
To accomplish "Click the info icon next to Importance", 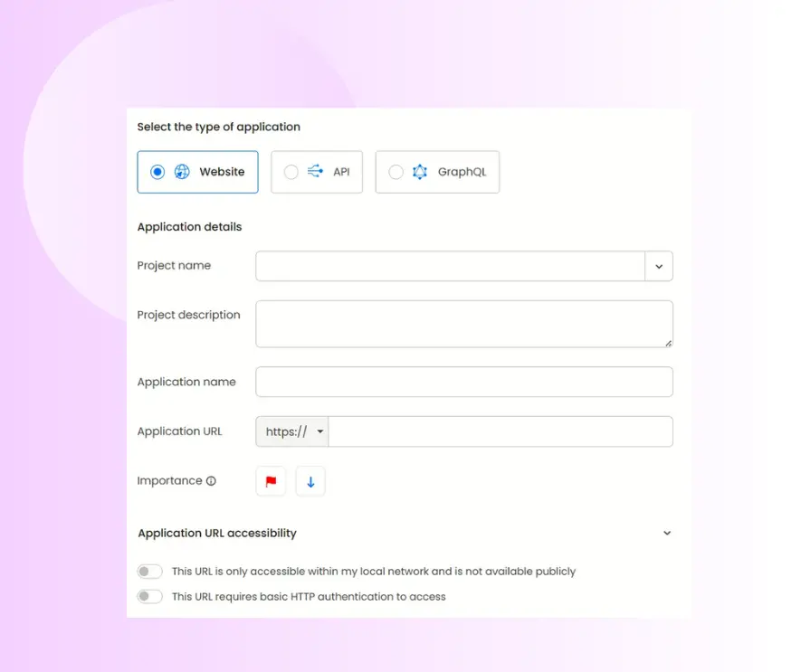I will pyautogui.click(x=212, y=480).
